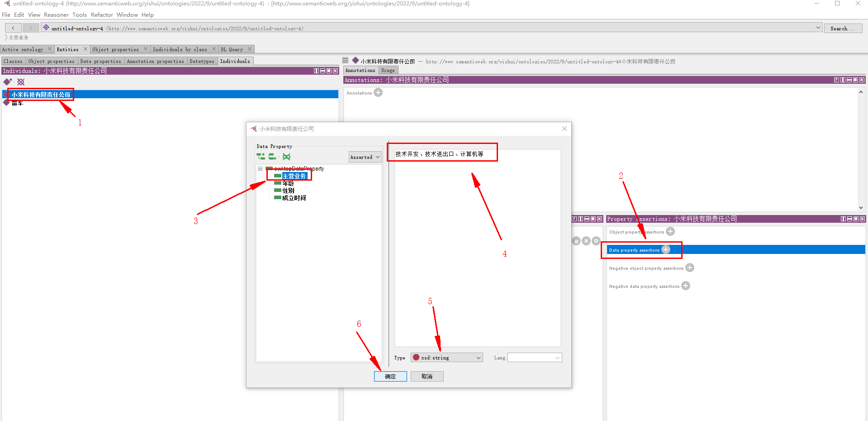Switch to the Annotation properties sub-tab

point(156,61)
